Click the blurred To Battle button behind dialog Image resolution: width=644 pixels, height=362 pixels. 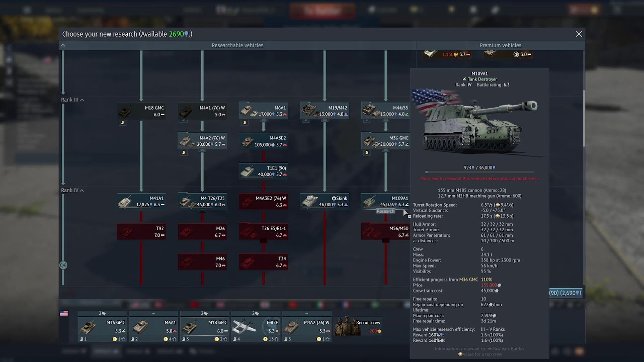click(x=323, y=11)
